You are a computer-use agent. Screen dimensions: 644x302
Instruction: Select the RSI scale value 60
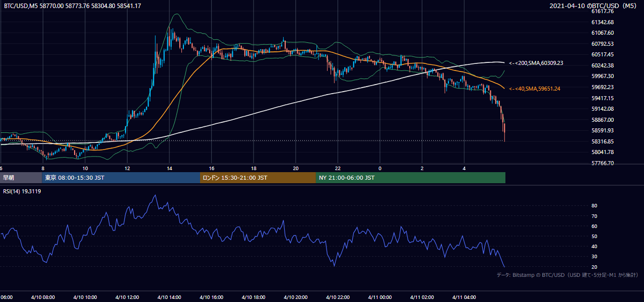(595, 226)
